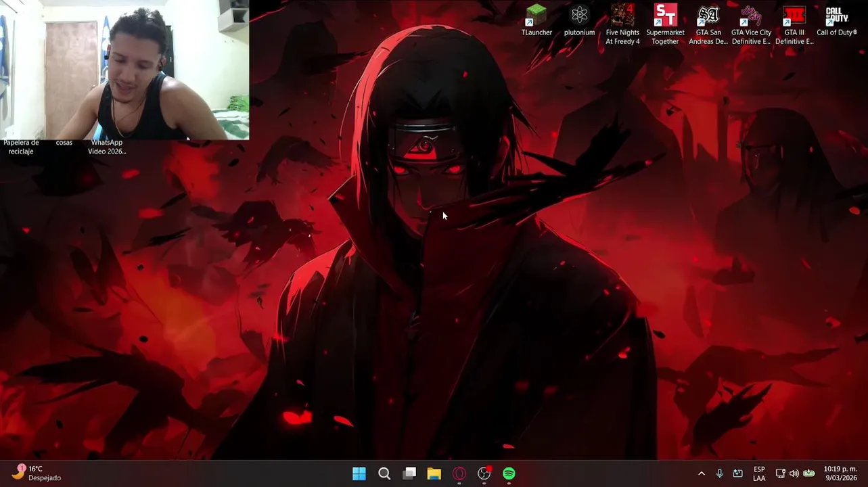Click the webcam overlay video thumbnail
This screenshot has height=487, width=868.
coord(124,70)
